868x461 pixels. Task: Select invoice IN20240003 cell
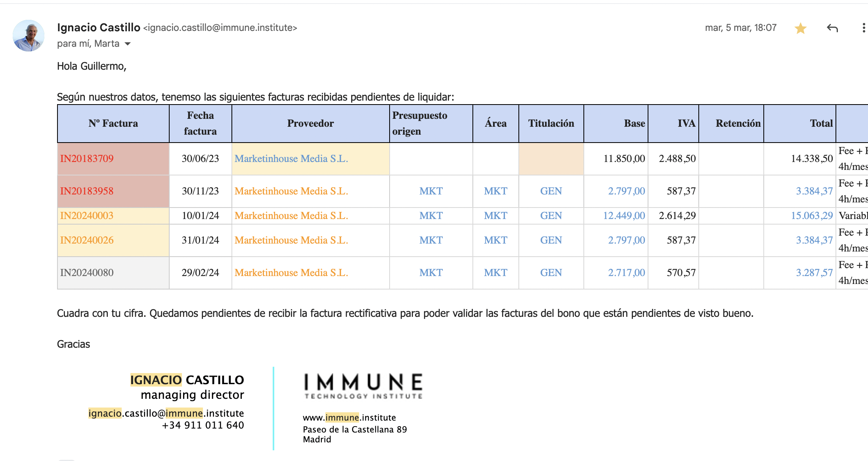[87, 215]
